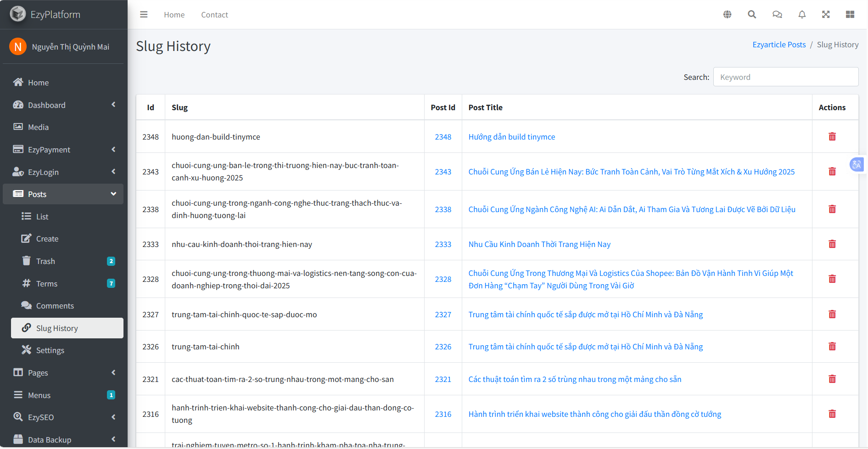Open post 2348 via its Post Id link

(442, 136)
